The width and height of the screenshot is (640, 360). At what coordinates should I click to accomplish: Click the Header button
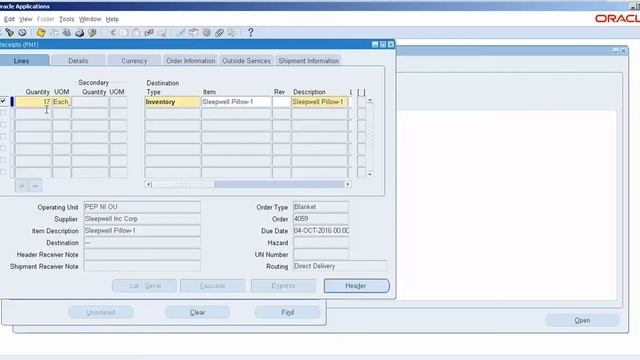pyautogui.click(x=356, y=286)
